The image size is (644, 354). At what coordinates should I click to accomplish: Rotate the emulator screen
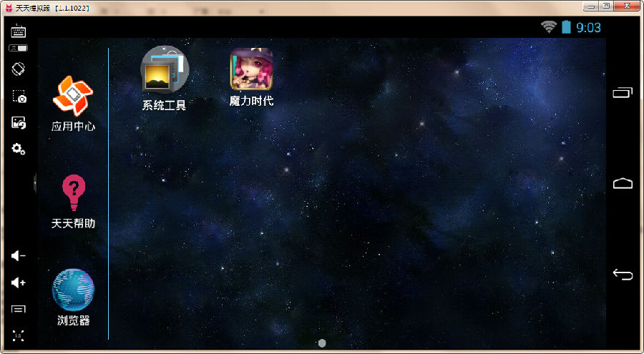click(x=19, y=69)
